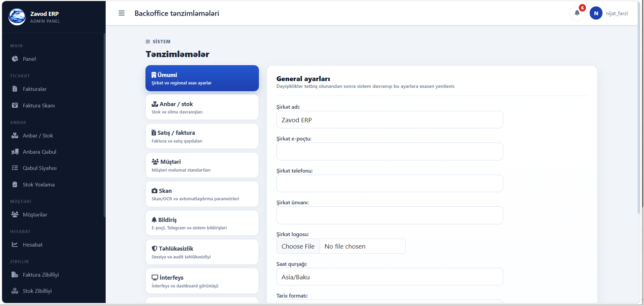Toggle the hamburger sidebar menu icon
Viewport: 644px width, 306px height.
click(x=122, y=13)
